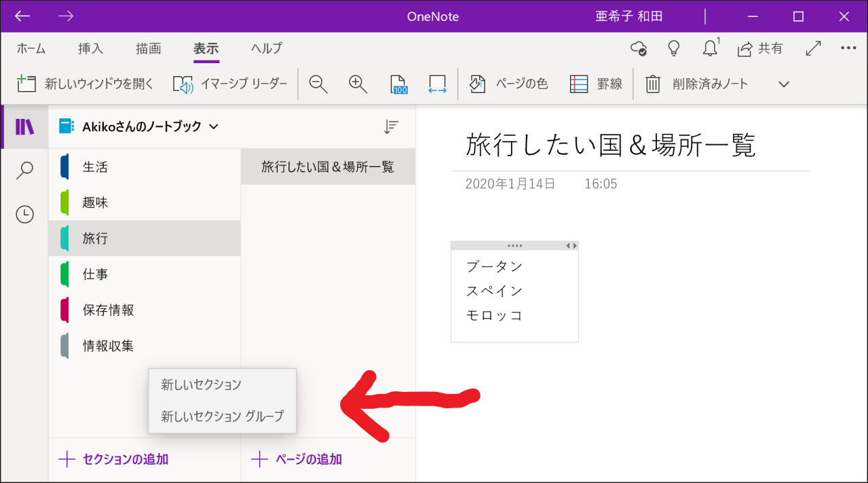
Task: Open the 旅行したい国＆場所一覧 page in list
Action: (328, 167)
